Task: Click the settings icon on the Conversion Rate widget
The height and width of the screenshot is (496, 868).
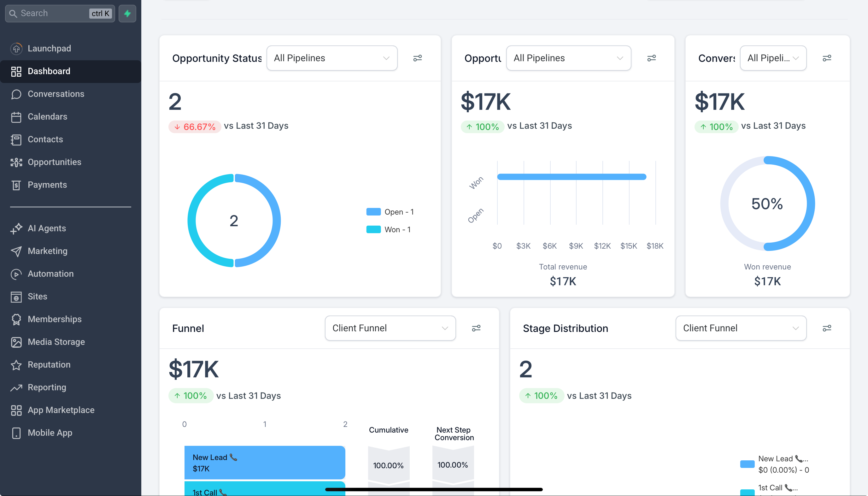Action: tap(827, 58)
